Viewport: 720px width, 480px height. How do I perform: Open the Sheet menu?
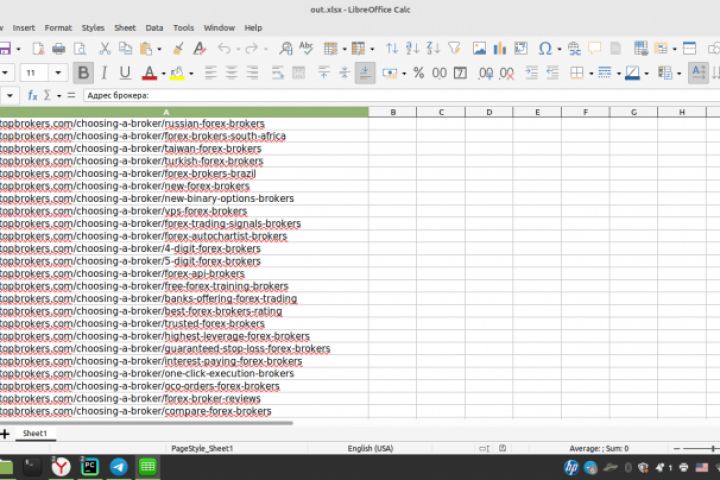(125, 28)
